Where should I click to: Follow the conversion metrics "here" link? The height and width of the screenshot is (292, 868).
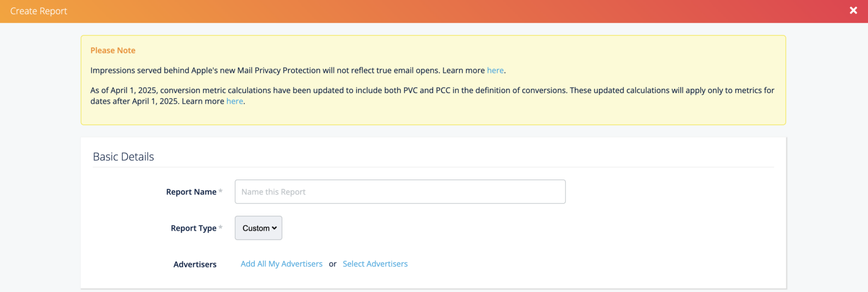pyautogui.click(x=235, y=101)
